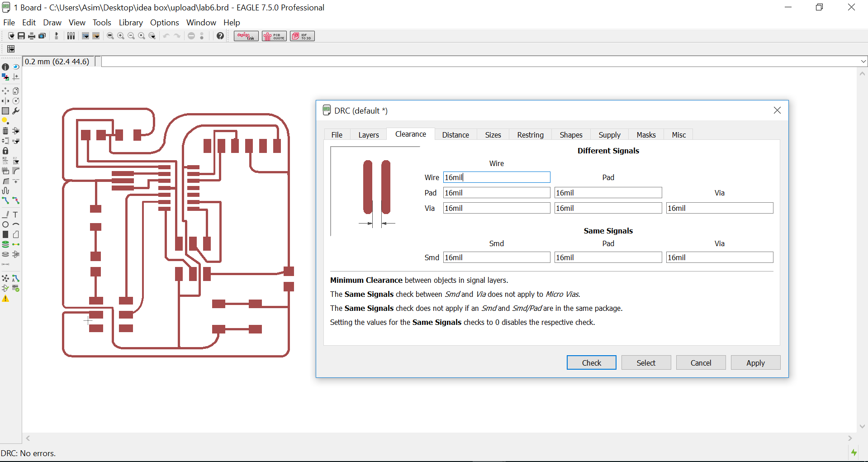Image resolution: width=868 pixels, height=462 pixels.
Task: Open the designlink button
Action: click(246, 36)
